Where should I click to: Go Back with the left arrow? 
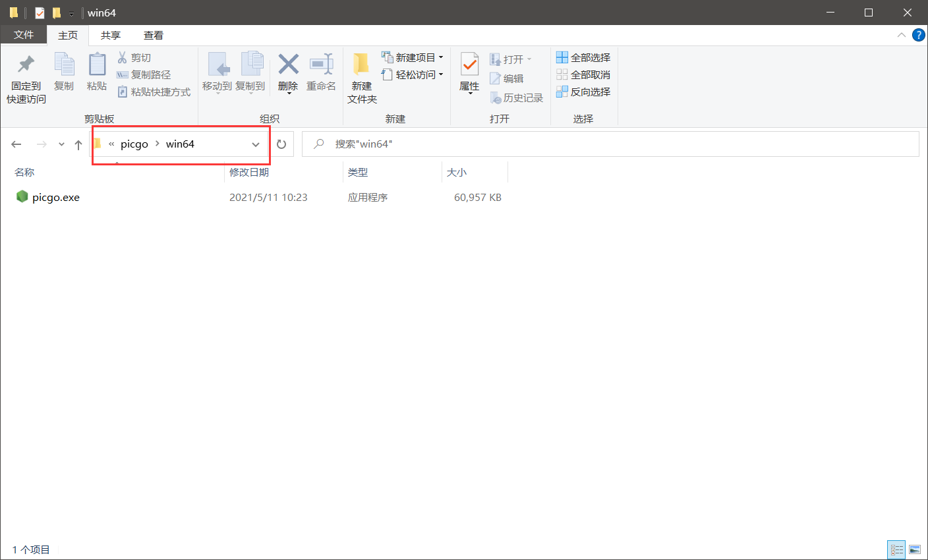pos(16,144)
